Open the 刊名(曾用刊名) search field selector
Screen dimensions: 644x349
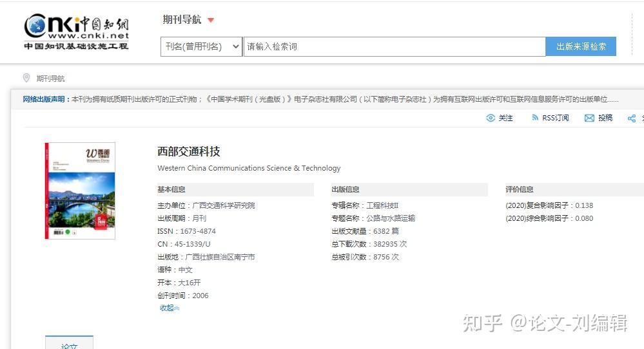pyautogui.click(x=201, y=47)
